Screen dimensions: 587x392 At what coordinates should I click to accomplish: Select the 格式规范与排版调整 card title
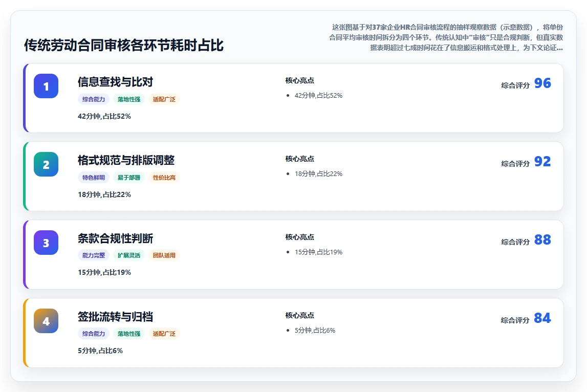126,160
